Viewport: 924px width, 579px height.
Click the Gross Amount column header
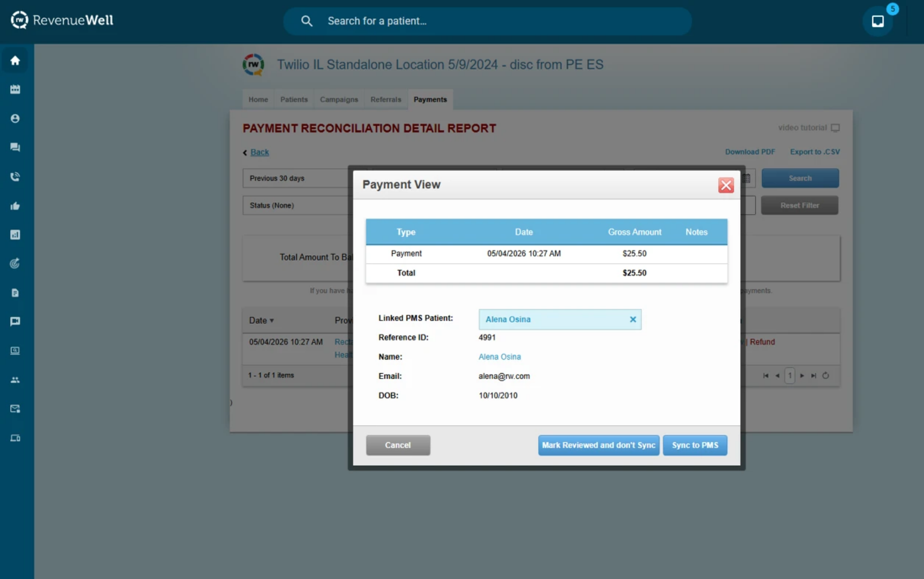(x=634, y=232)
